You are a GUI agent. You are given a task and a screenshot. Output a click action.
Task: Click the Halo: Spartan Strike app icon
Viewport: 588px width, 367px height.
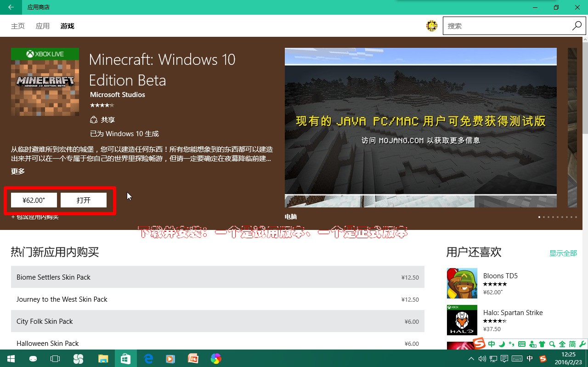[x=462, y=320]
